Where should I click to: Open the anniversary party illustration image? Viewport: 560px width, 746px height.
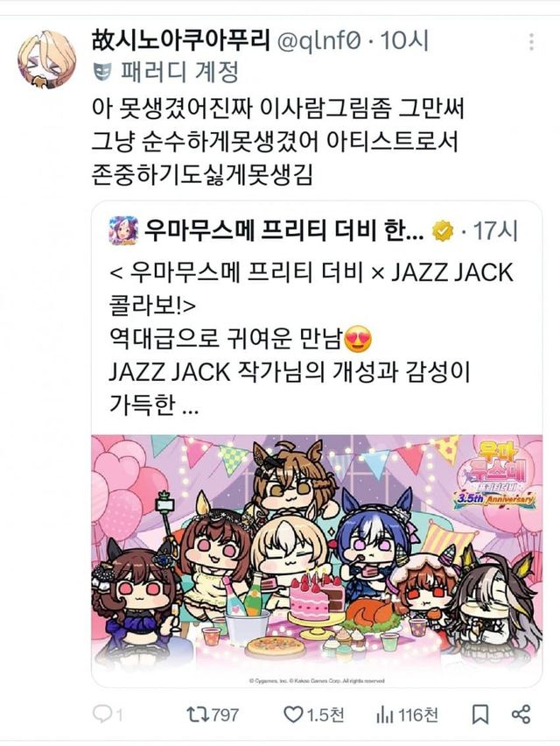(317, 560)
